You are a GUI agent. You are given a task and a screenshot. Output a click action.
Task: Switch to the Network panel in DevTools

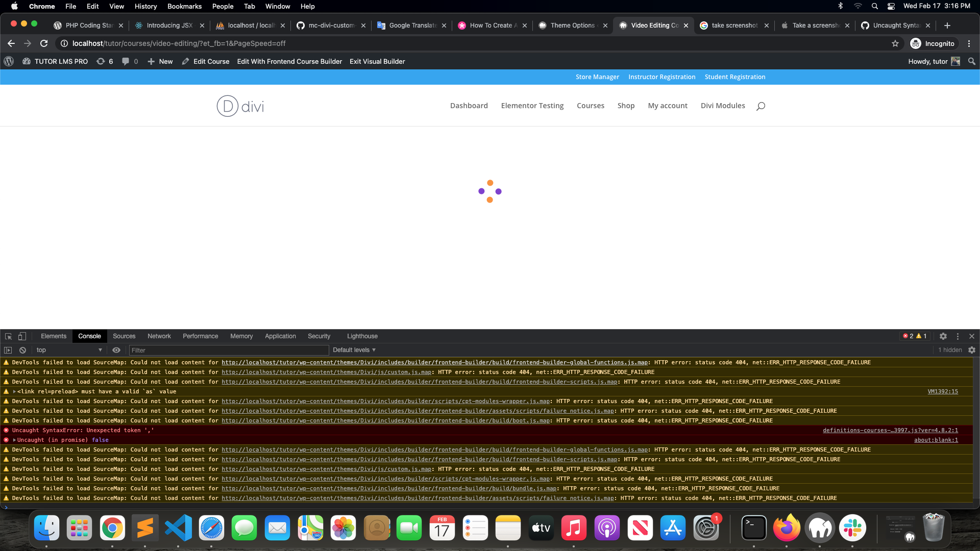point(159,336)
